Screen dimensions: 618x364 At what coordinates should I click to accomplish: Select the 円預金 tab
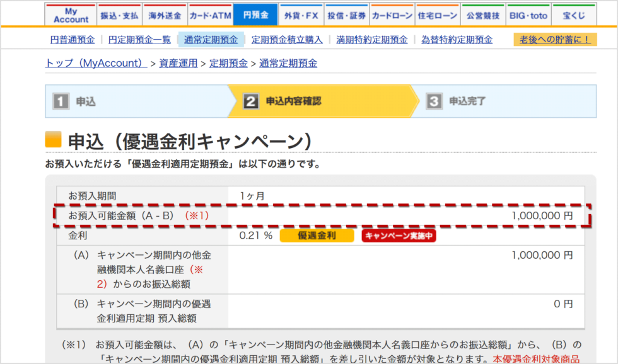coord(255,14)
